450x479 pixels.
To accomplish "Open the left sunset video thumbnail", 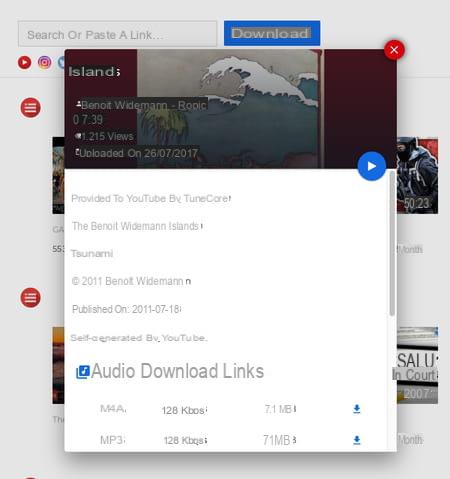I will pyautogui.click(x=58, y=365).
